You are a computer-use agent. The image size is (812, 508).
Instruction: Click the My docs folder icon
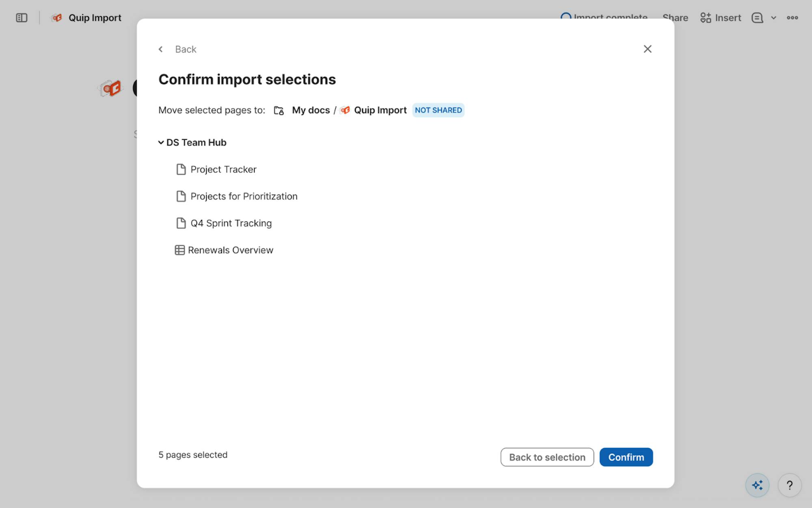tap(279, 111)
